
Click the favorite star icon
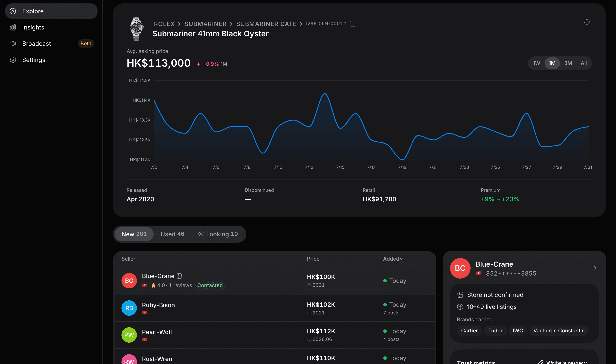[587, 23]
